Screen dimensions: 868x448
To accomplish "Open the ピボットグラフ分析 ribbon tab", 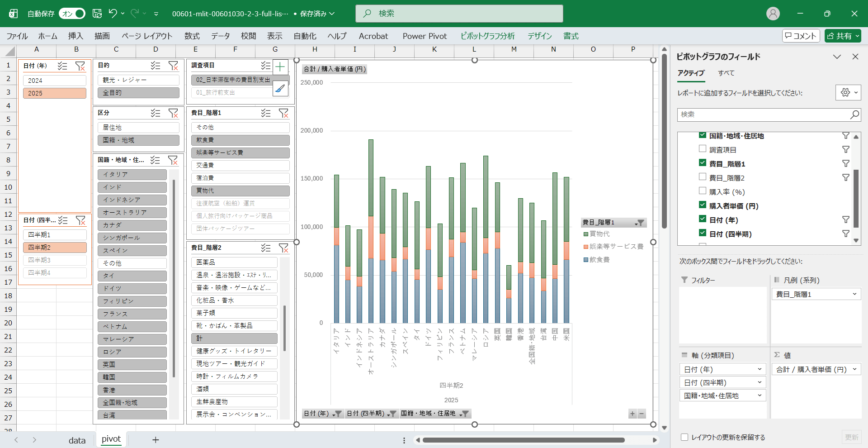I will [487, 36].
